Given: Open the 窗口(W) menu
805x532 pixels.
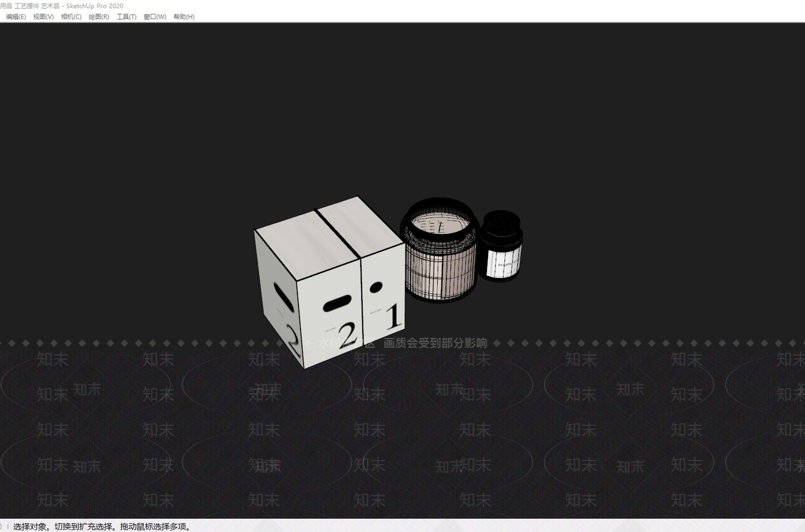Looking at the screenshot, I should click(155, 17).
